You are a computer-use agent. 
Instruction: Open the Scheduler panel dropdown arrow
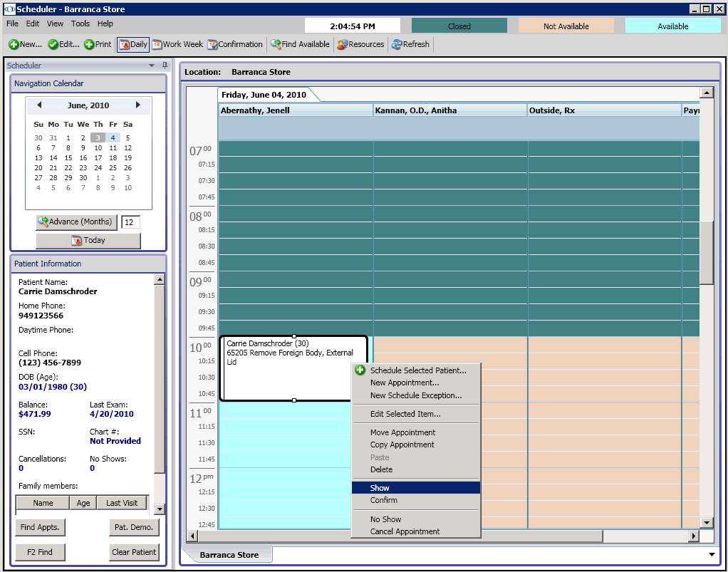coord(152,66)
